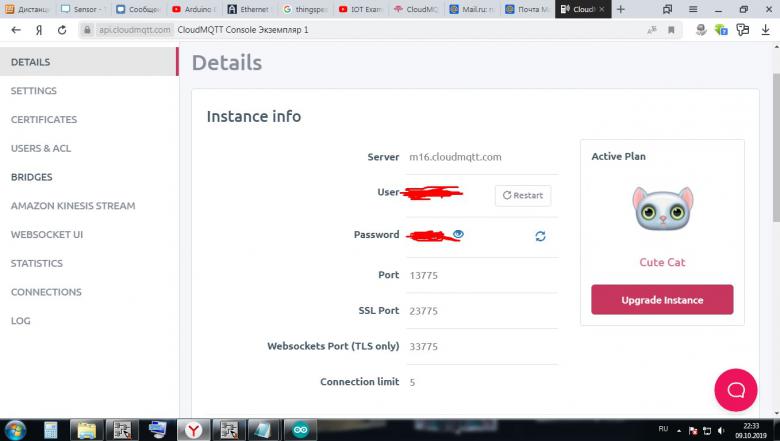This screenshot has height=441, width=780.
Task: Show hidden tray icons arrow
Action: point(679,431)
